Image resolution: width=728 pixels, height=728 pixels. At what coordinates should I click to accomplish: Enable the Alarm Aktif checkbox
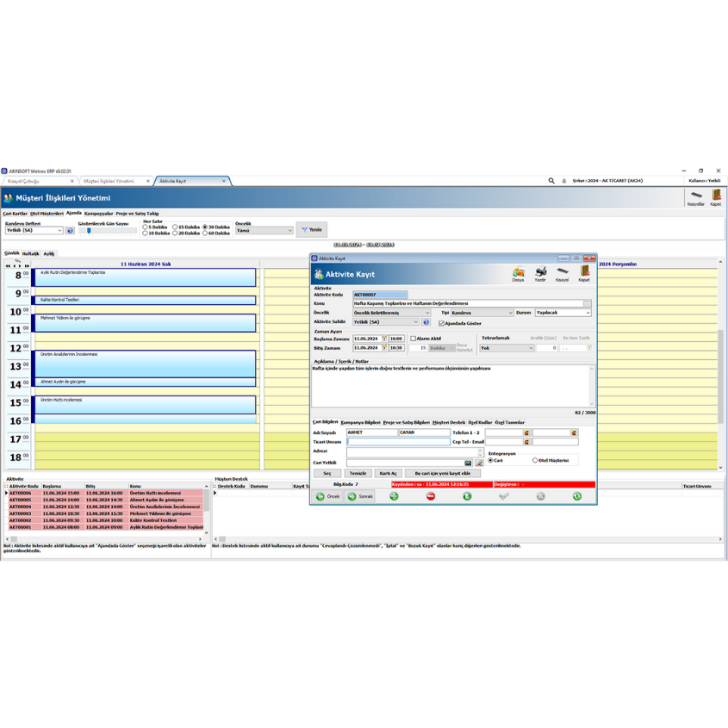point(413,339)
